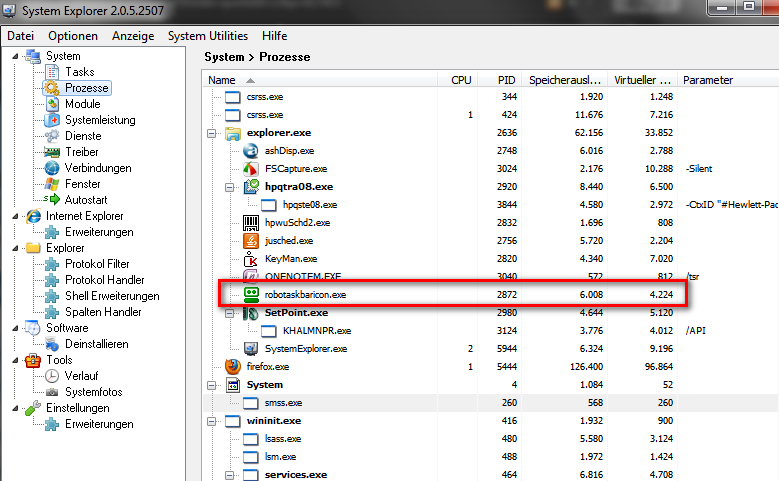
Task: Select Erweiterungen under Einstellungen
Action: coord(99,424)
